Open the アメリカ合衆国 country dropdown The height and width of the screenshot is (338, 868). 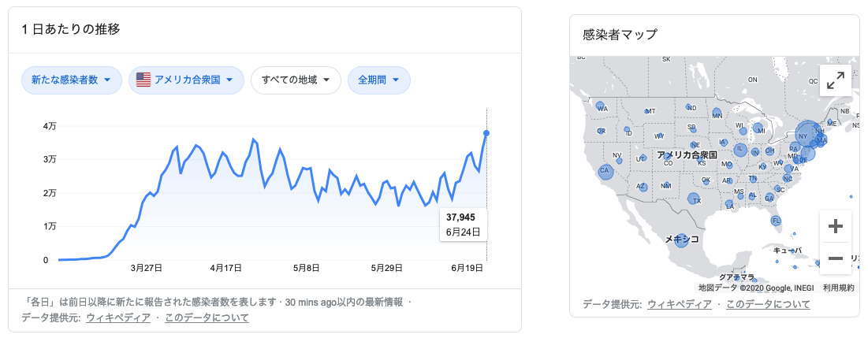(186, 80)
